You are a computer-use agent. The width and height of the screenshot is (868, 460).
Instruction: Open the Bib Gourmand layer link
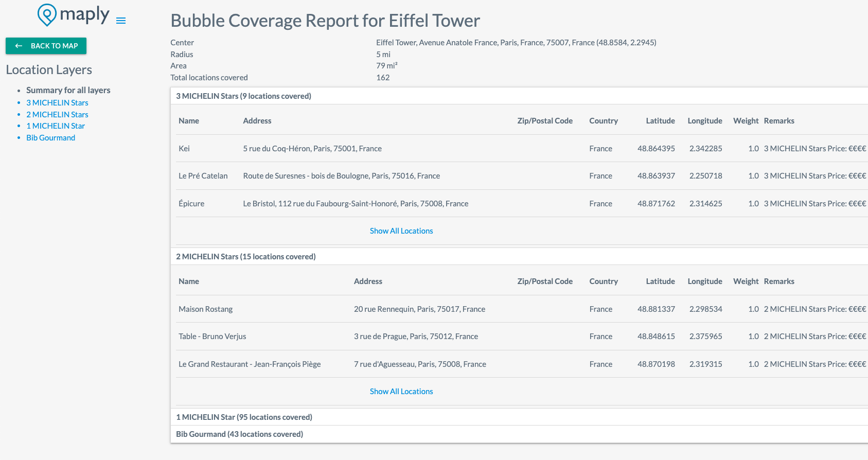tap(50, 138)
